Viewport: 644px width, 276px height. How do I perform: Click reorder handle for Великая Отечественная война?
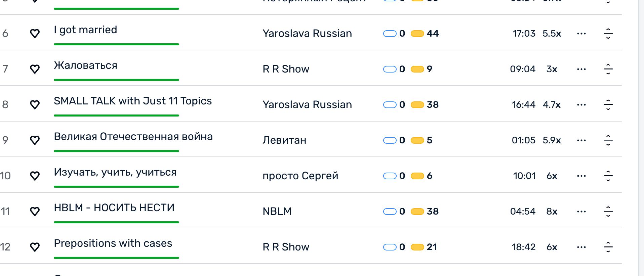point(608,140)
